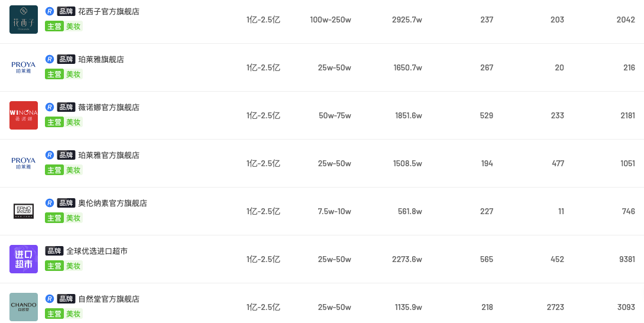Screen dimensions: 644x323
Task: Click the PROYA logo for 珀莱雅旗舰店
Action: pyautogui.click(x=24, y=67)
